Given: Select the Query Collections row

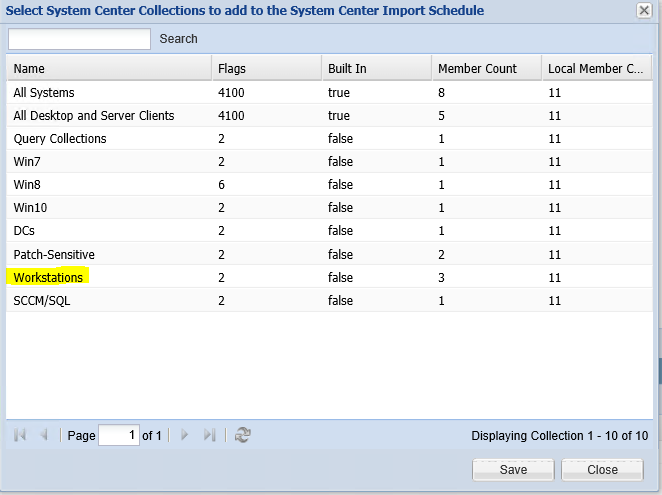Looking at the screenshot, I should tap(329, 139).
